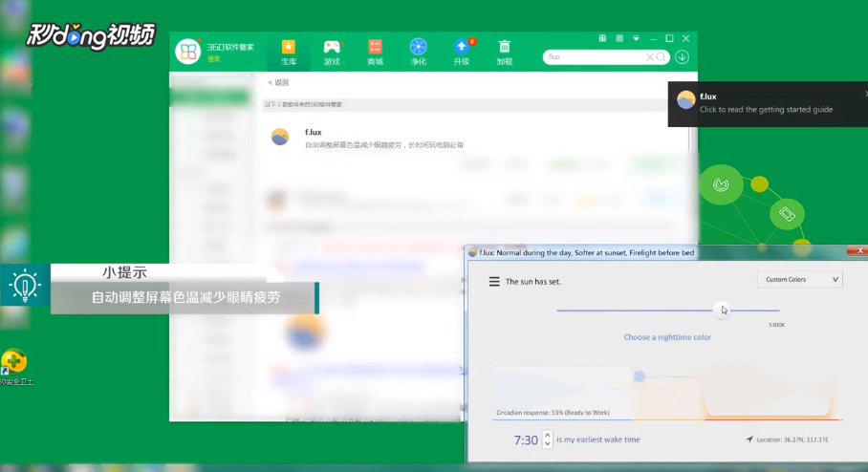This screenshot has width=868, height=472.
Task: Click the f.lux title bar icon
Action: 472,252
